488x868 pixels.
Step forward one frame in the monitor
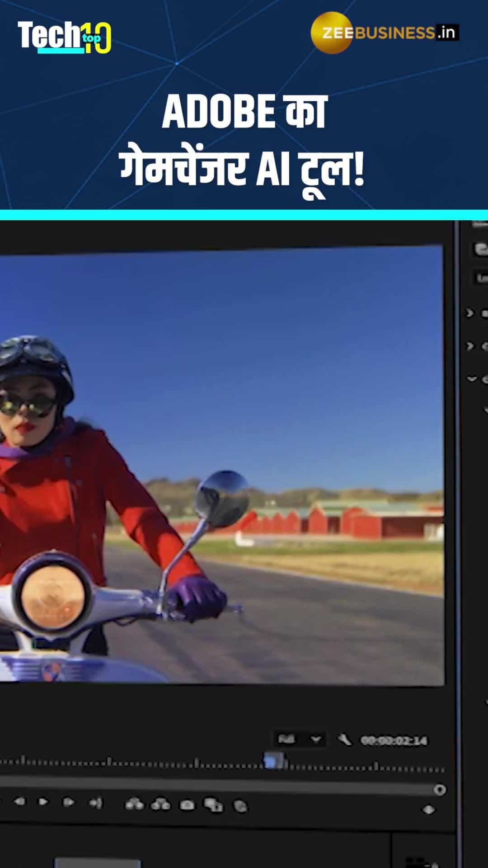point(69,802)
